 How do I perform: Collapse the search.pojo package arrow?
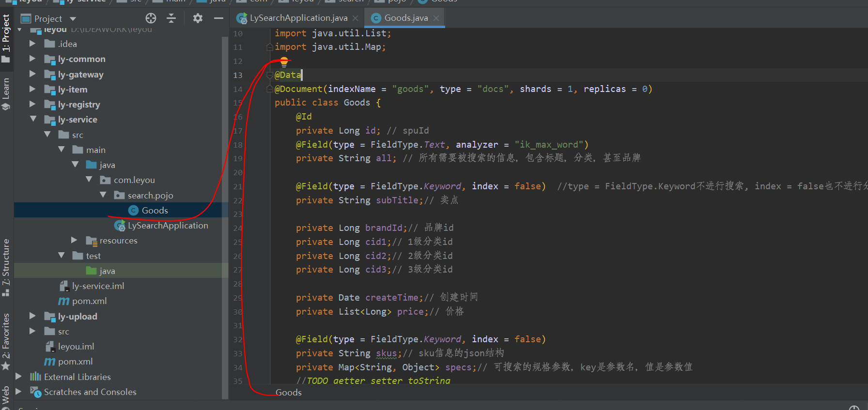103,195
